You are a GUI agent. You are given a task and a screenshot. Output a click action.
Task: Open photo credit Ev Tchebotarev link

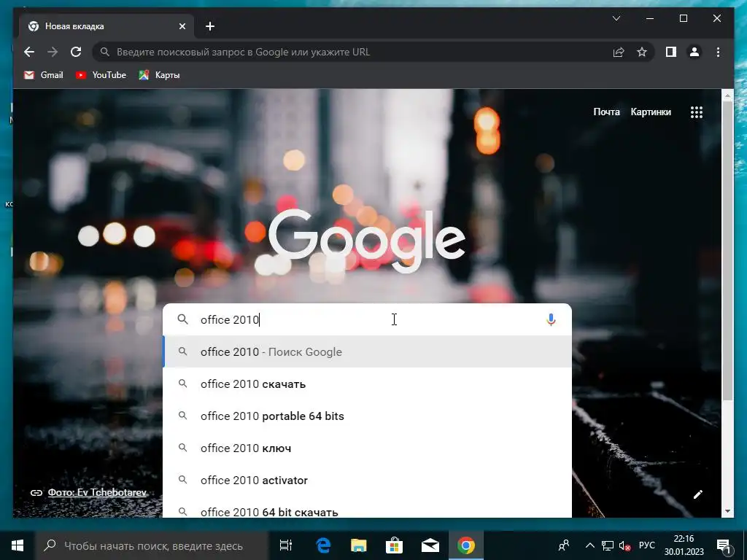point(97,492)
